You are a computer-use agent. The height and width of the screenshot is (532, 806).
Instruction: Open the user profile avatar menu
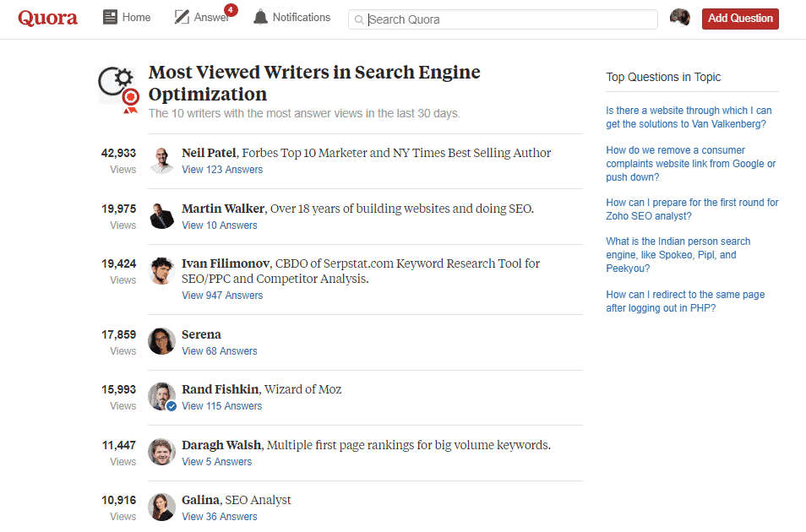pyautogui.click(x=680, y=18)
